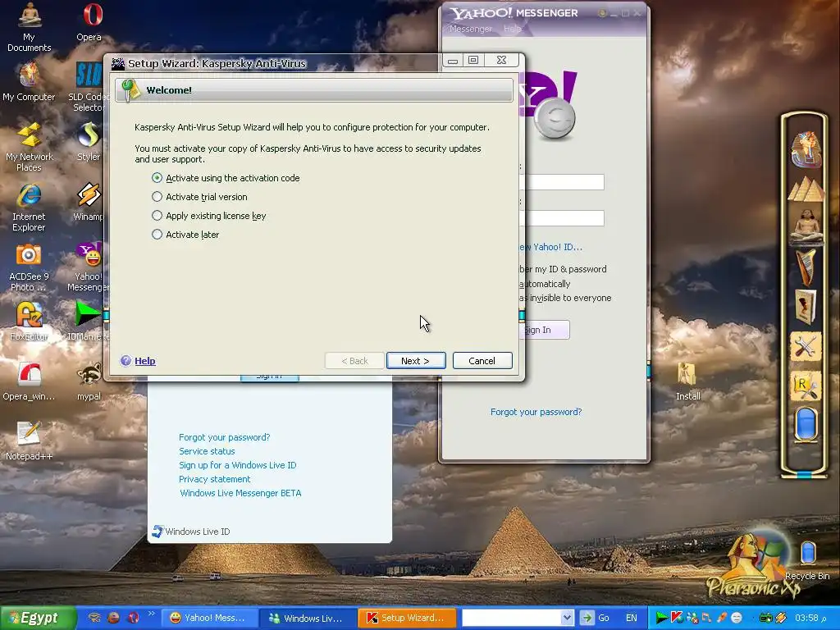Viewport: 840px width, 630px height.
Task: Open Help menu in Yahoo Messenger
Action: coord(512,29)
